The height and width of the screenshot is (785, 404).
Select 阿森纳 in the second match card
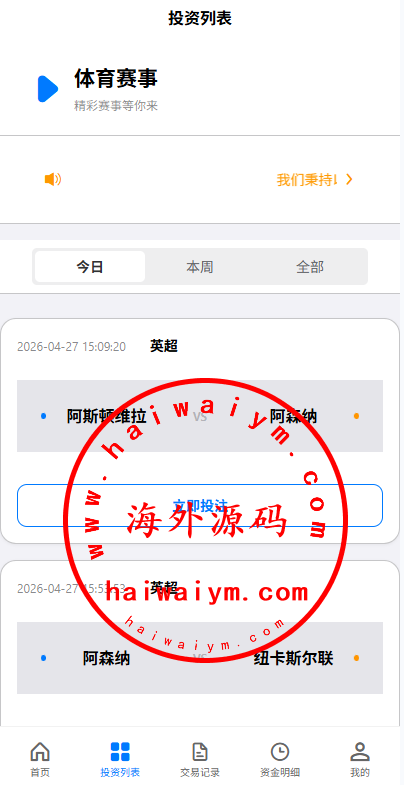pos(106,658)
